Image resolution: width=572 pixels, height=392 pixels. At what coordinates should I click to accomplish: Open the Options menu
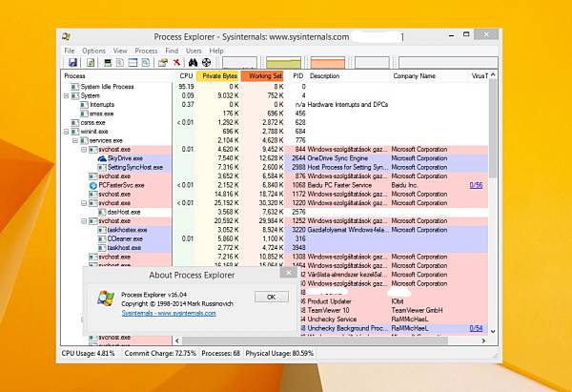coord(93,51)
